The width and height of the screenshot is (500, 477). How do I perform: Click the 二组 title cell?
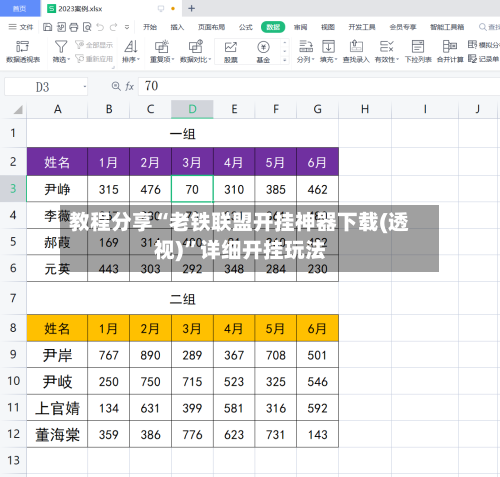(183, 299)
